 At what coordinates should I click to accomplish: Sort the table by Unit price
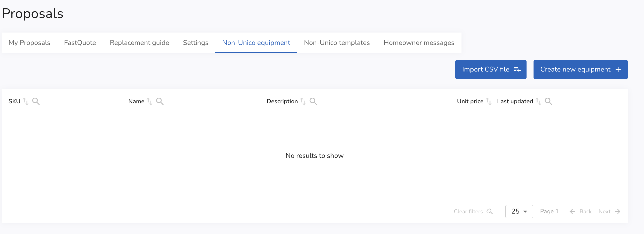click(489, 101)
